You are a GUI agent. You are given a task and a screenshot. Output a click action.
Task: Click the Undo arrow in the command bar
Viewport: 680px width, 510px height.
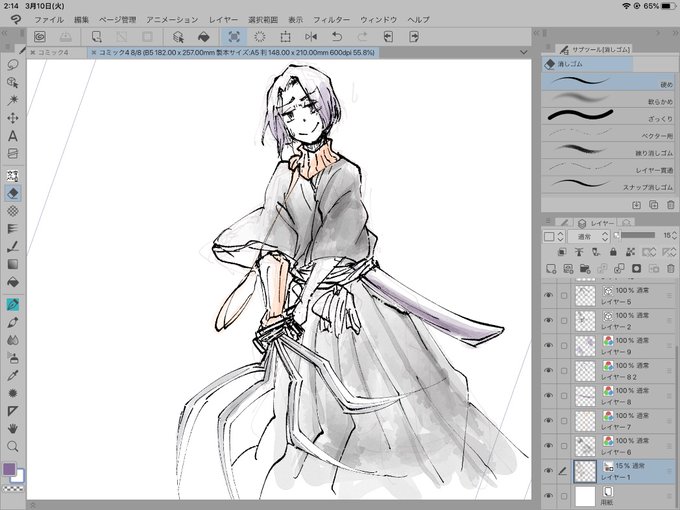pyautogui.click(x=337, y=37)
